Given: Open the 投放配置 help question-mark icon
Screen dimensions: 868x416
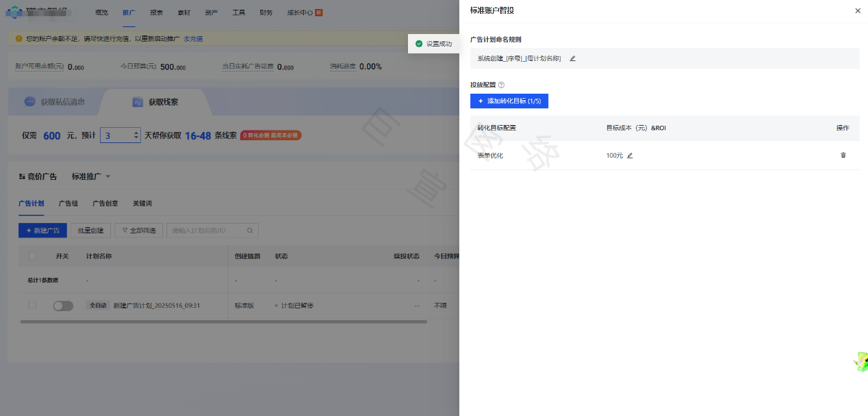Looking at the screenshot, I should (x=500, y=84).
